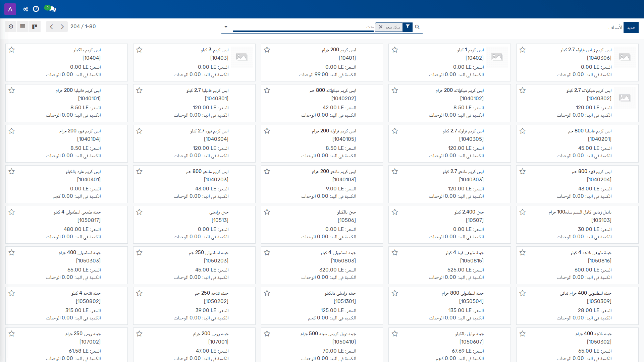Click the price 45.00 LE on card [1050203]
This screenshot has height=362, width=644.
206,270
